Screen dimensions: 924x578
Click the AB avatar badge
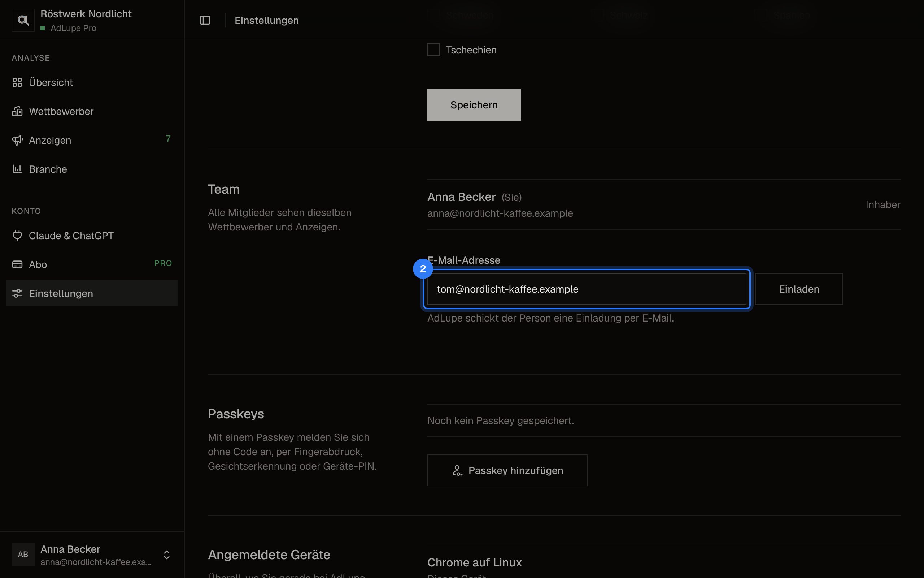click(x=23, y=554)
